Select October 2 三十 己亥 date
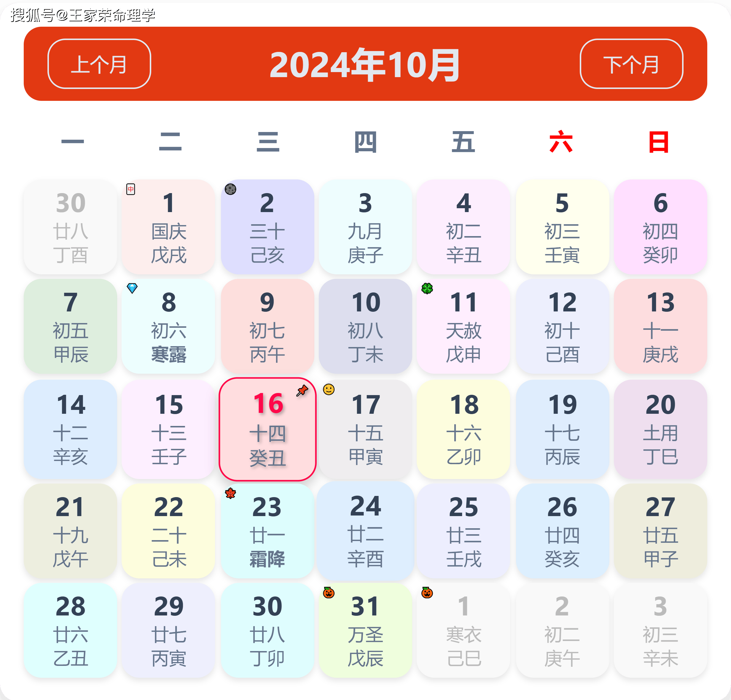The height and width of the screenshot is (700, 731). pyautogui.click(x=267, y=227)
